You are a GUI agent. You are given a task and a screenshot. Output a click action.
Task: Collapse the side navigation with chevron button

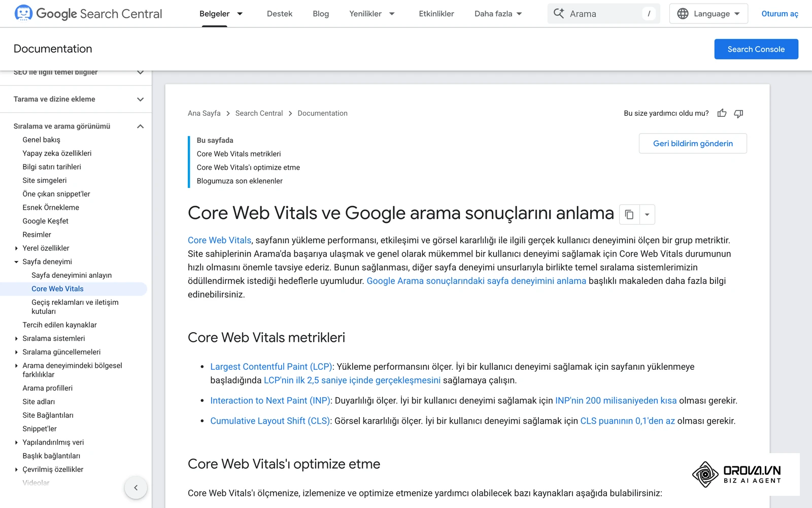136,488
